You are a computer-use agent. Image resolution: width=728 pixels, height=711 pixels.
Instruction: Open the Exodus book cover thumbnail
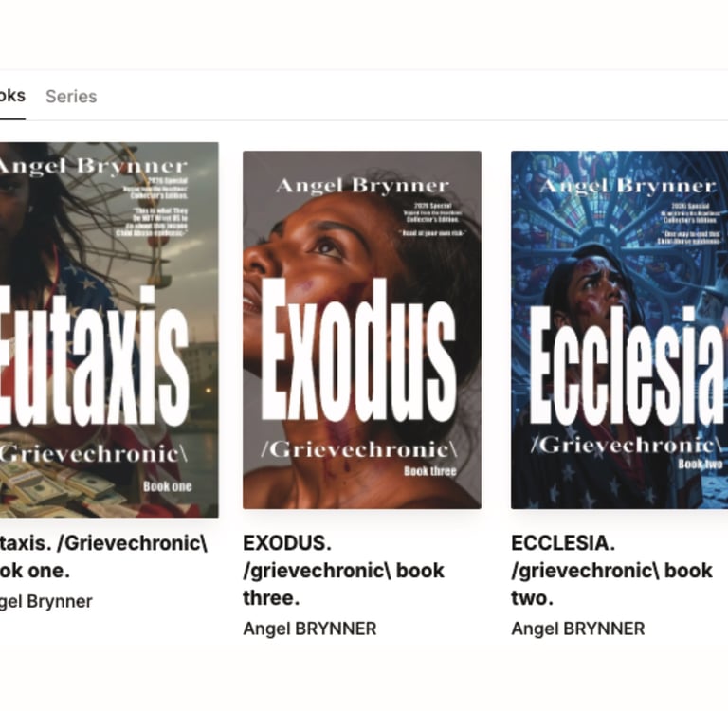point(362,330)
